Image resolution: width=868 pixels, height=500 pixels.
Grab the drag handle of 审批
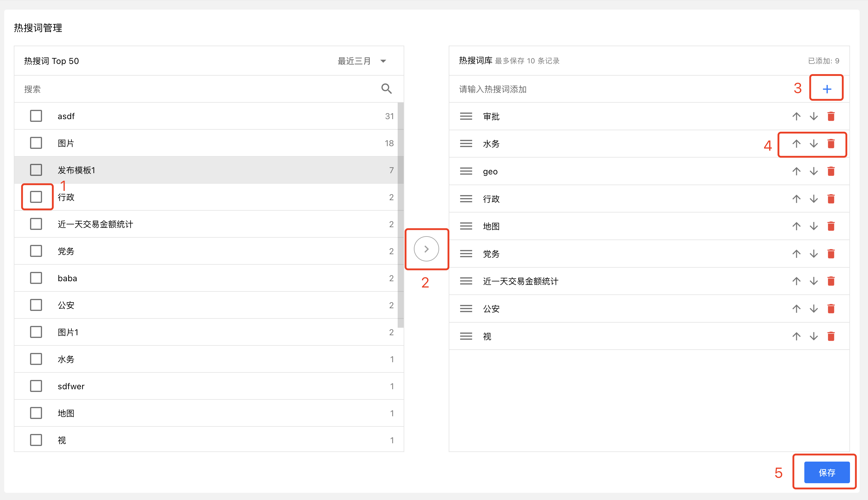pyautogui.click(x=466, y=116)
